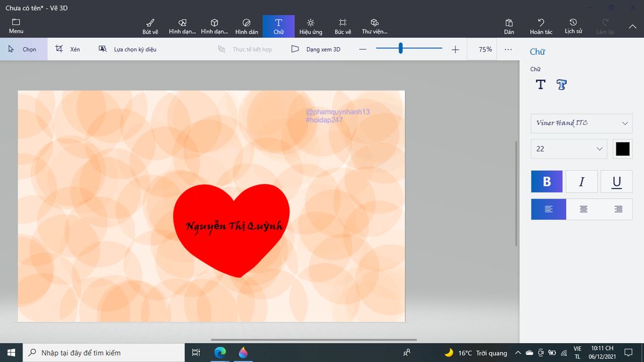Screen dimensions: 644x362
Task: Activate the Chọn select tool
Action: click(x=23, y=49)
